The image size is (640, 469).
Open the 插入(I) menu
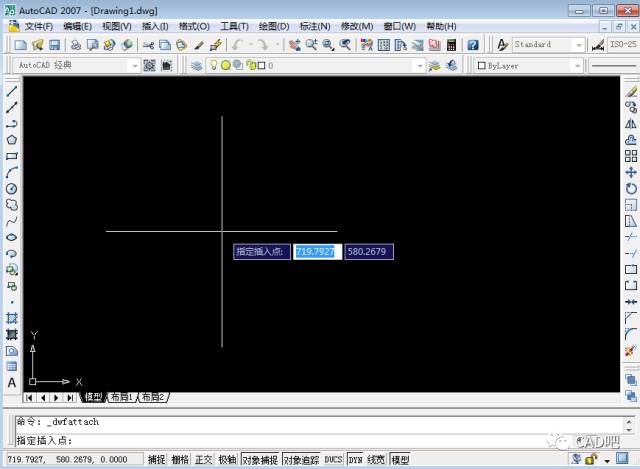[155, 26]
